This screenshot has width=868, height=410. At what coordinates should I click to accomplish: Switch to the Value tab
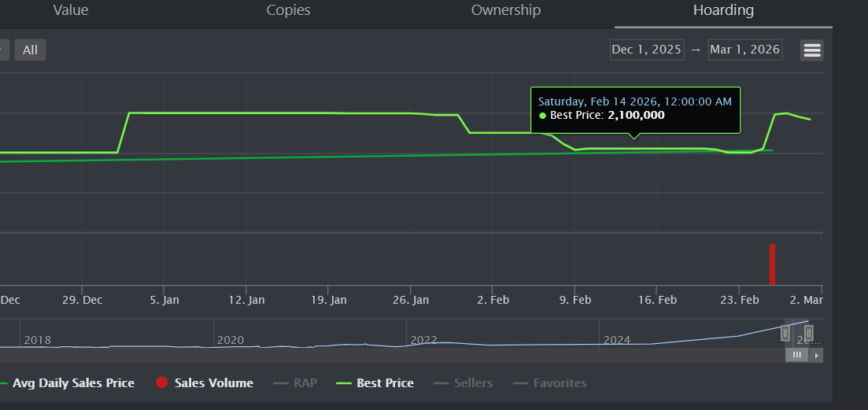coord(71,10)
